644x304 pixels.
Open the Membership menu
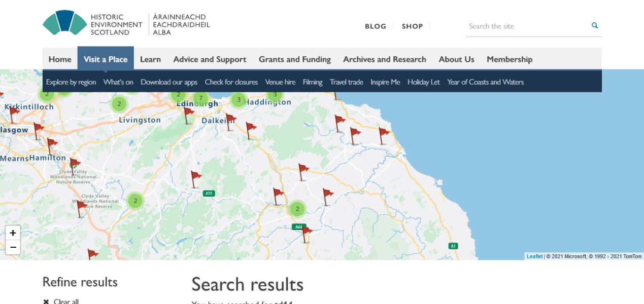pyautogui.click(x=510, y=59)
